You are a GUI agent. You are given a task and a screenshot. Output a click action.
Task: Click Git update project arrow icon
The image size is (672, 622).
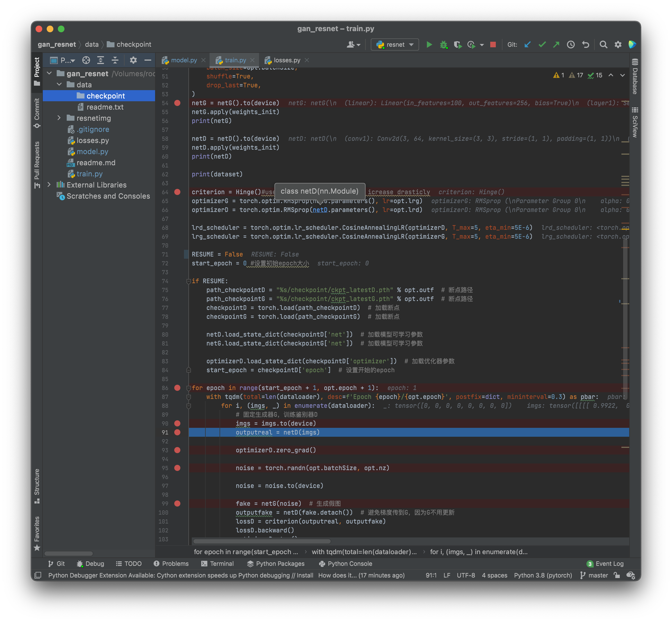pyautogui.click(x=527, y=45)
